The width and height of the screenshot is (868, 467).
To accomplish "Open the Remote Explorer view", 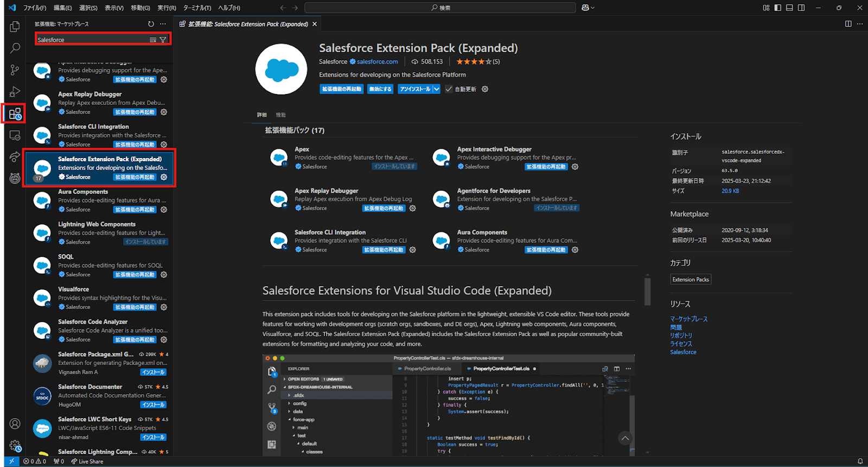I will coord(15,135).
